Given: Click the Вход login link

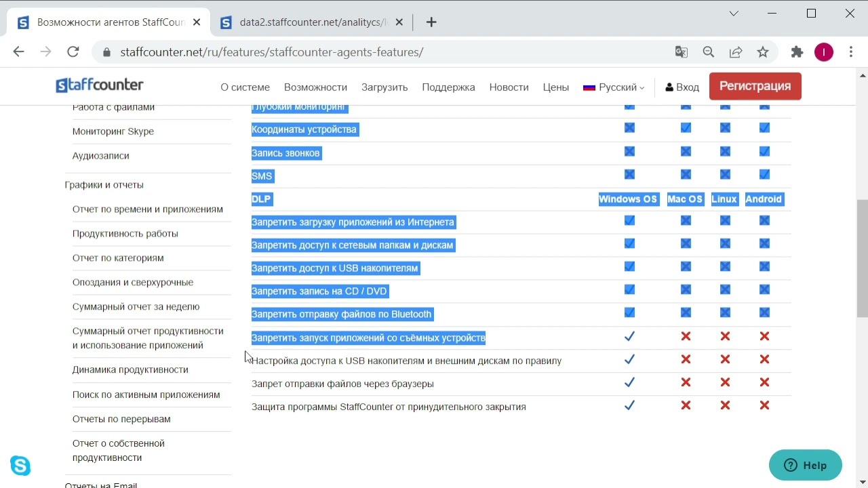Looking at the screenshot, I should 682,87.
